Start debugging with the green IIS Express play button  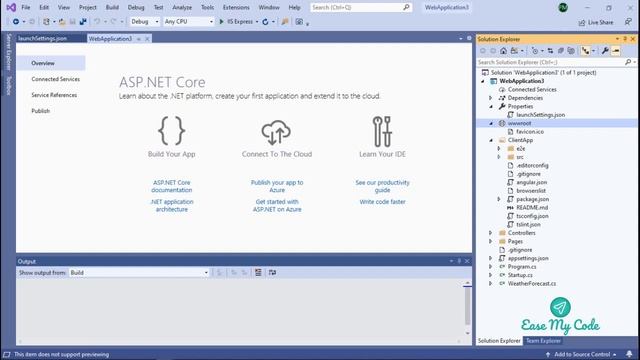click(x=222, y=22)
